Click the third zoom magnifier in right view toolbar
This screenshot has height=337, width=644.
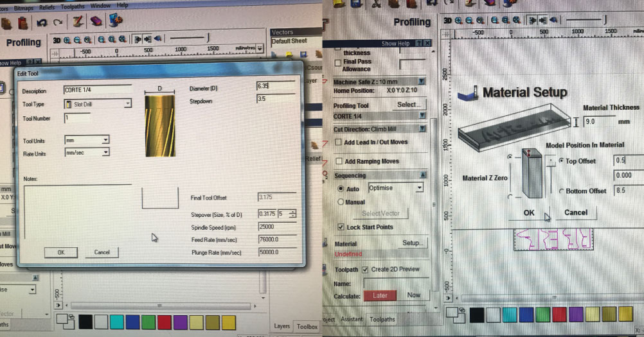(479, 20)
